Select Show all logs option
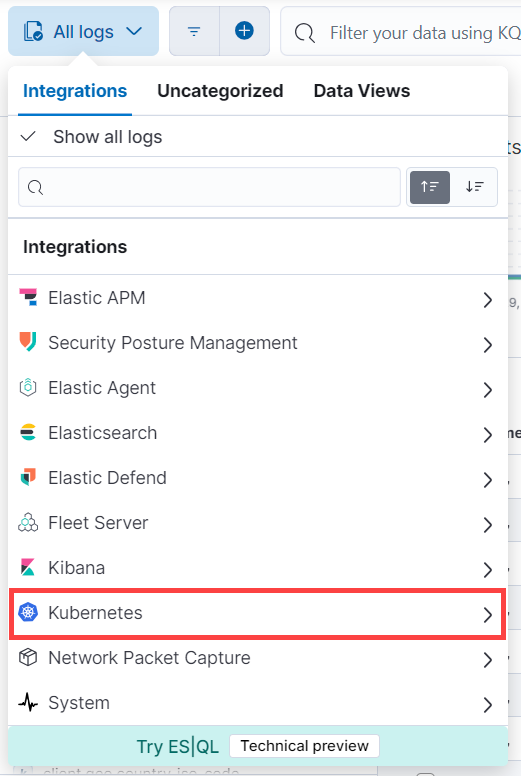Viewport: 521px width, 776px height. pyautogui.click(x=258, y=137)
